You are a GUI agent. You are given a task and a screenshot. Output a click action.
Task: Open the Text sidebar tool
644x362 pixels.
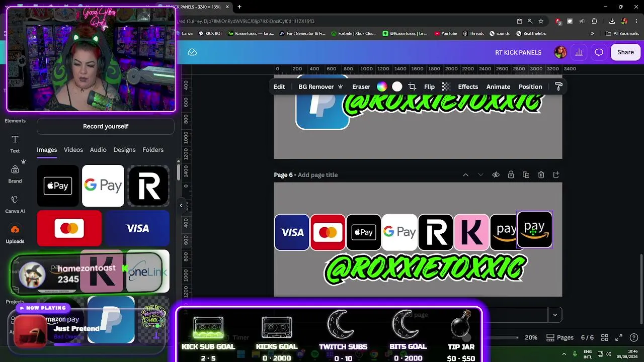click(x=15, y=144)
